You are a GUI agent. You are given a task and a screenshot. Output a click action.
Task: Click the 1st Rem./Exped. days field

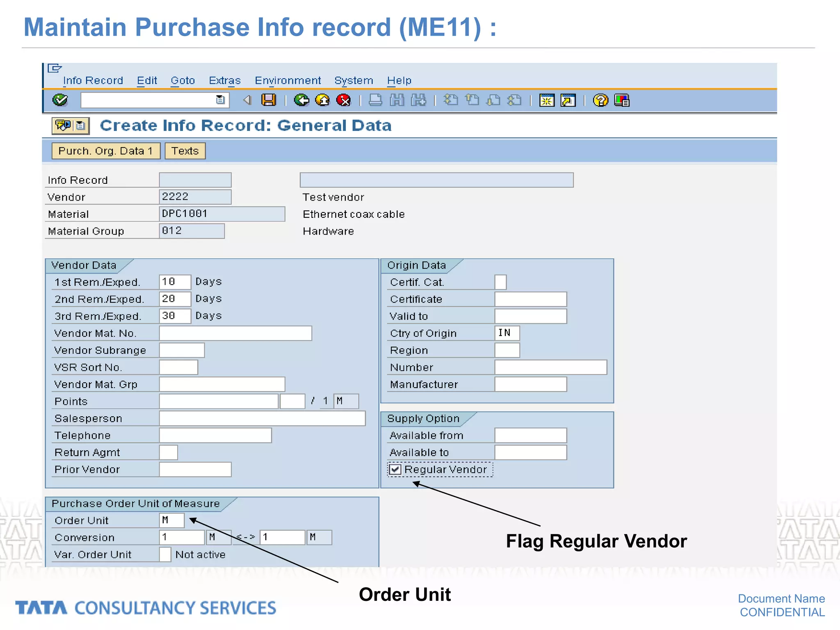pos(175,282)
